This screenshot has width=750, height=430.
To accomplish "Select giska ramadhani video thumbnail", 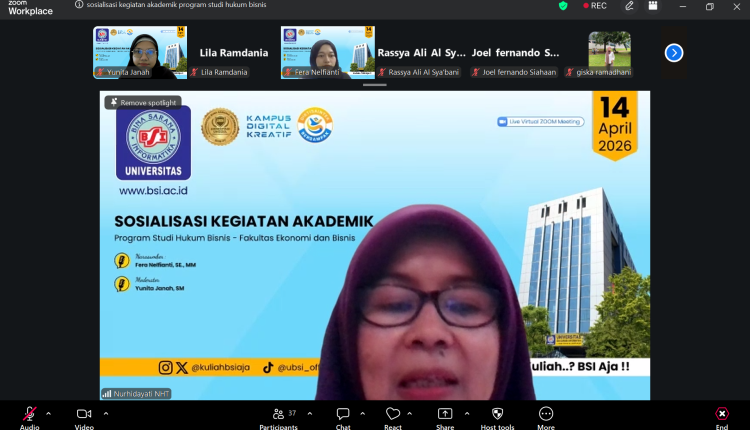I will click(x=609, y=52).
